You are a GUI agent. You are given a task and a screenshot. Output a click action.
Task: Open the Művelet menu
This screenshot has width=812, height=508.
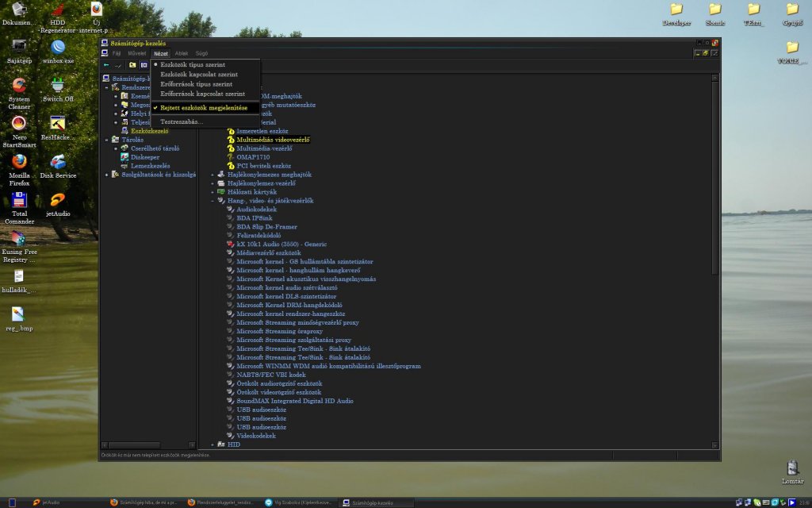[136, 53]
